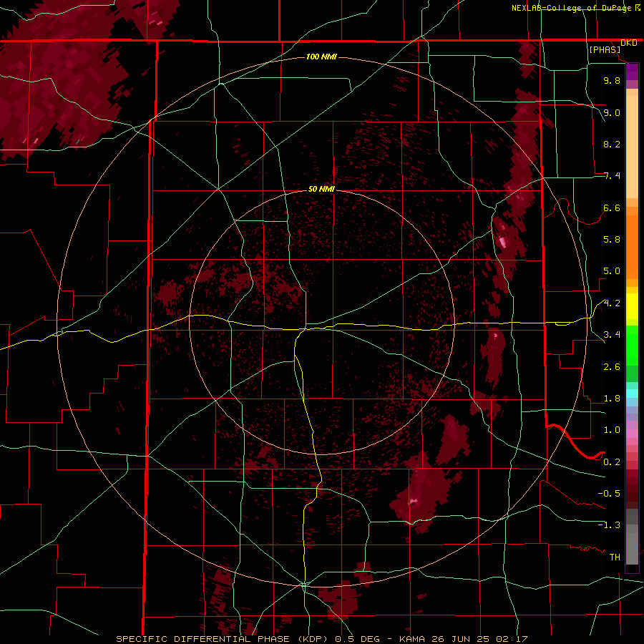The height and width of the screenshot is (644, 644).
Task: Click the 'TH' threshold label
Action: click(615, 557)
